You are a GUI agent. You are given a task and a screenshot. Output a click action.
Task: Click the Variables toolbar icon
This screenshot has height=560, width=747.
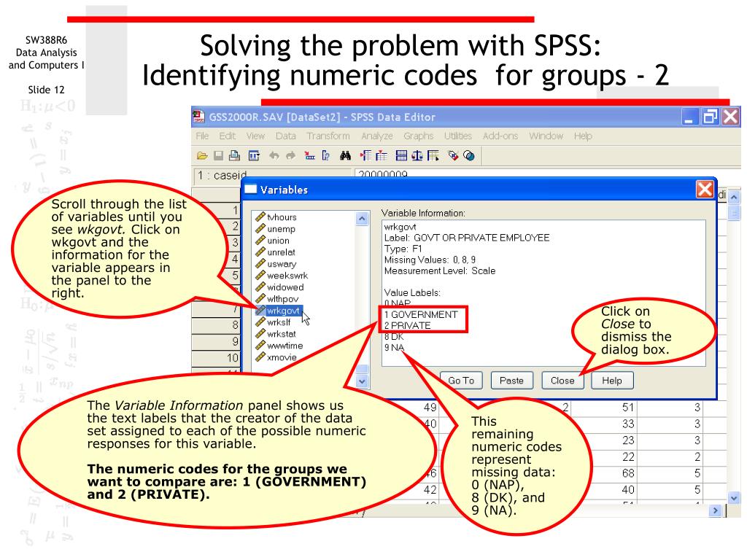326,156
